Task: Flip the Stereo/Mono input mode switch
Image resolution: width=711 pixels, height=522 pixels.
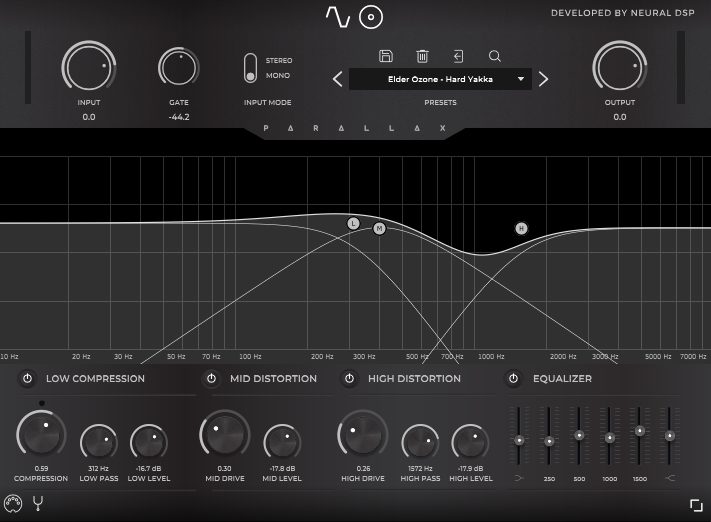Action: tap(250, 68)
